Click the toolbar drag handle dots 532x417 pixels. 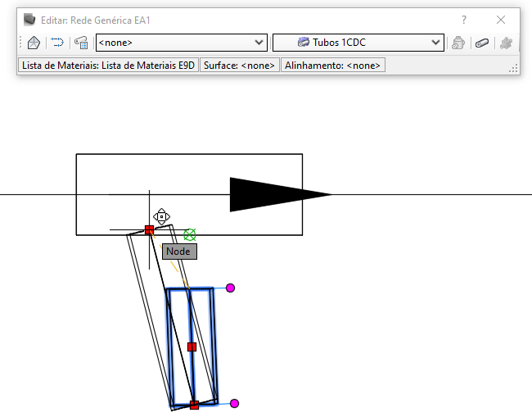(20, 43)
